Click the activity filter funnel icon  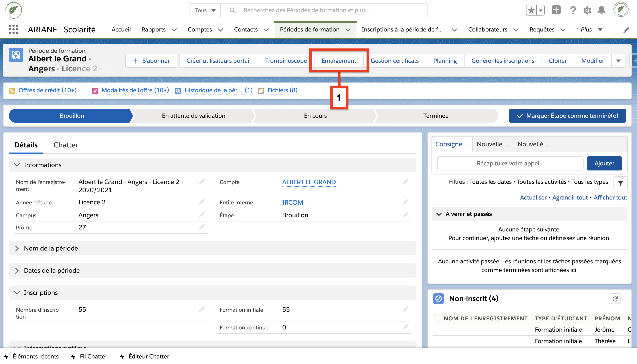620,184
